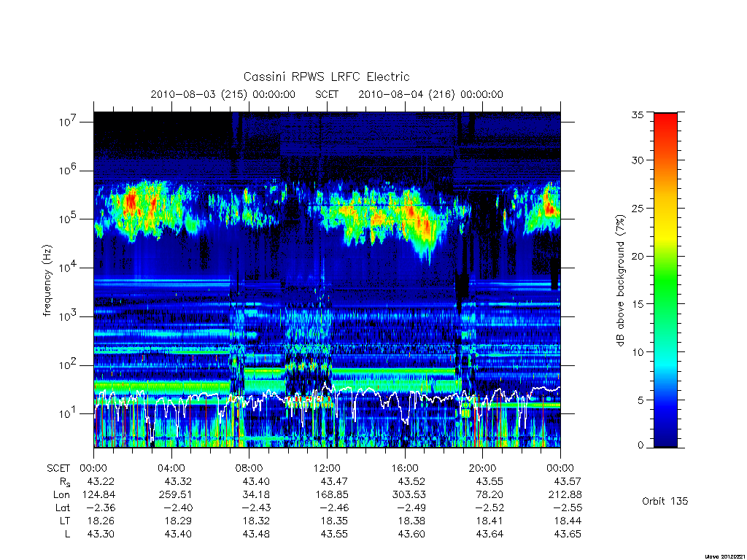
Task: Click the LT value 18.35
Action: pyautogui.click(x=334, y=521)
